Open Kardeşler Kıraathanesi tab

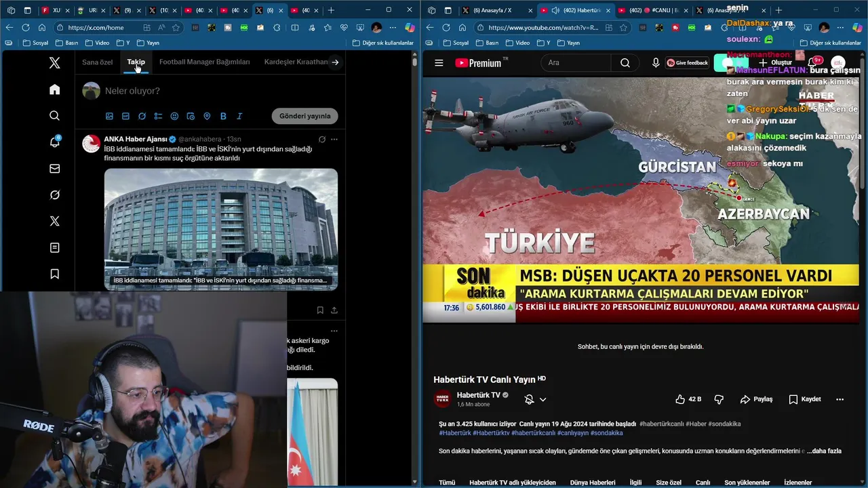(296, 62)
